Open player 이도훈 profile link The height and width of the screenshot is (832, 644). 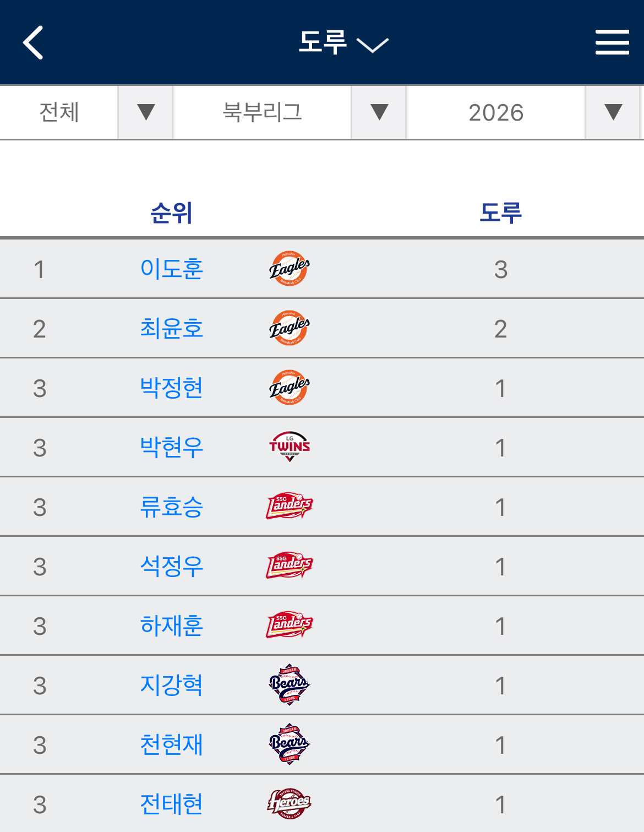[x=172, y=269]
